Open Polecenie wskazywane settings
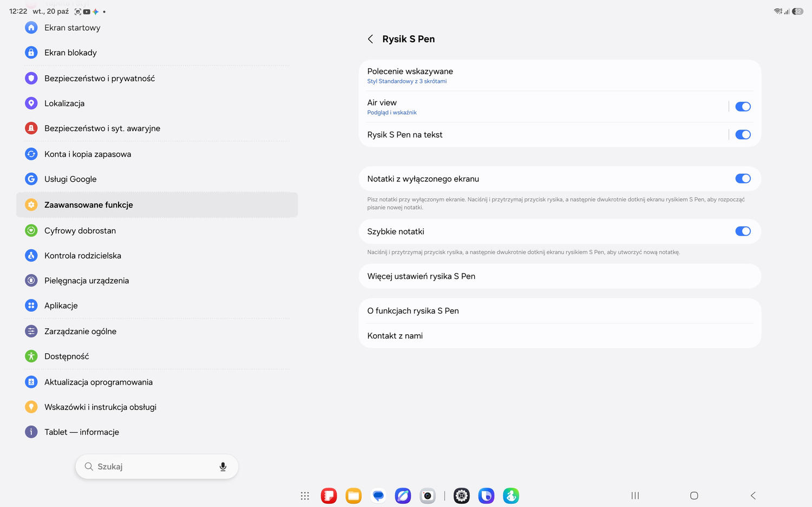The image size is (812, 507). [560, 75]
